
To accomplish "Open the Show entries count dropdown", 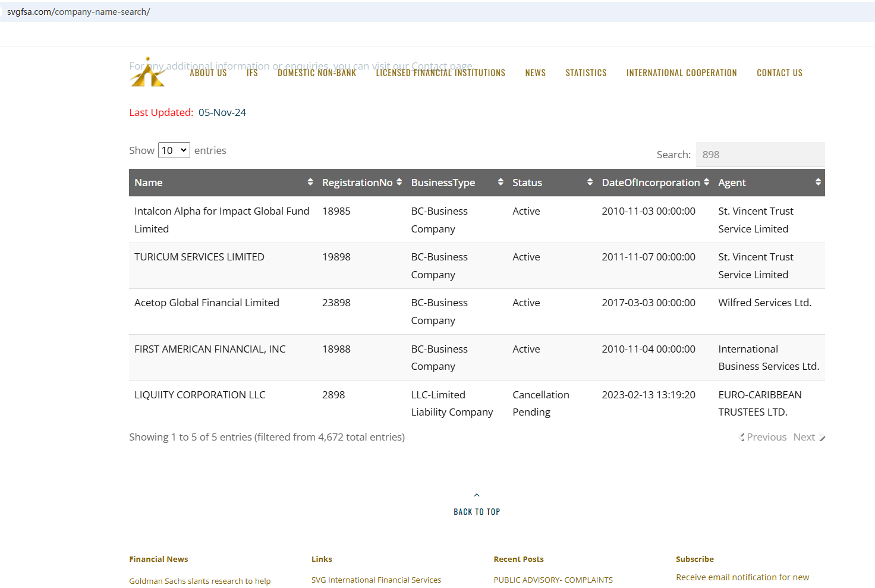I will tap(174, 150).
